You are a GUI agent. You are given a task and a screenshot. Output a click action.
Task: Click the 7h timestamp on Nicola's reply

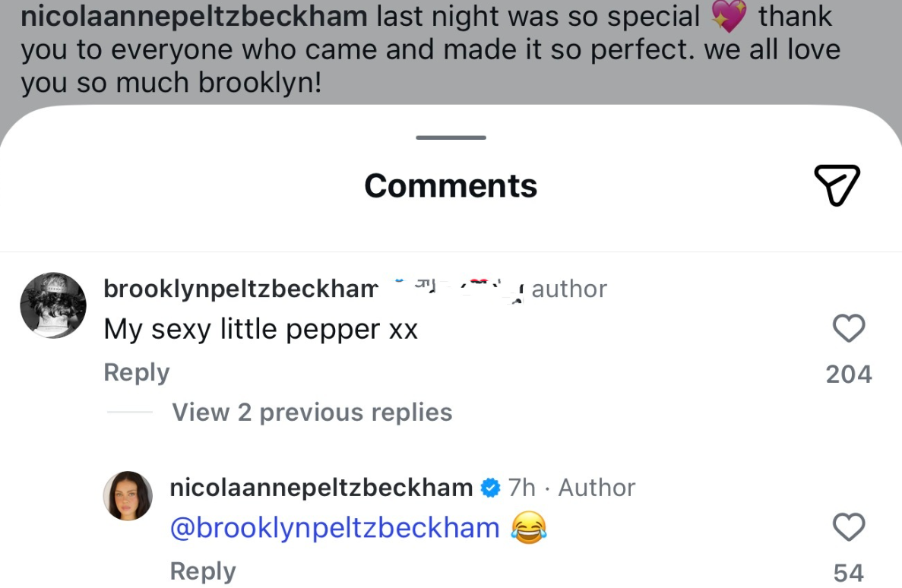coord(521,488)
